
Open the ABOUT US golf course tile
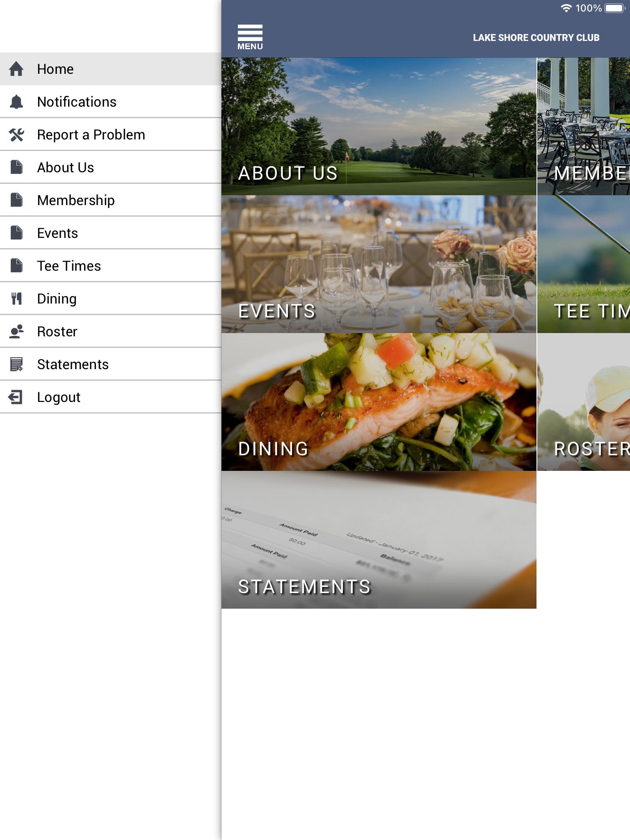pyautogui.click(x=379, y=126)
